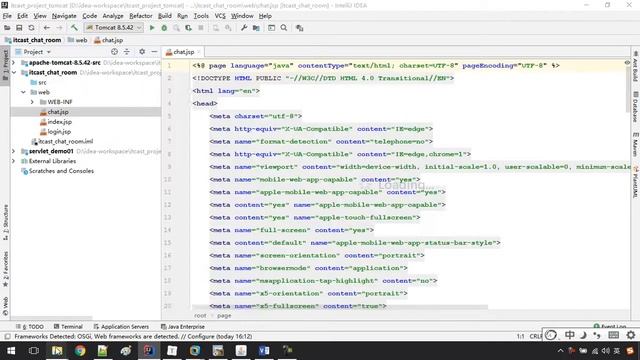Toggle the Maven side tool window
The height and width of the screenshot is (360, 640).
coord(635,144)
